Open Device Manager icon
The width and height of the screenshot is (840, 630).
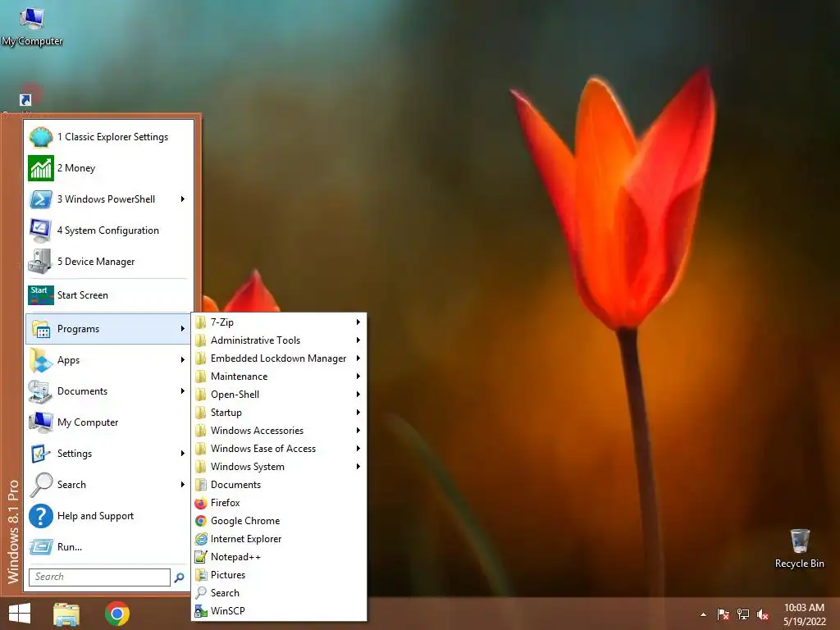click(x=41, y=262)
